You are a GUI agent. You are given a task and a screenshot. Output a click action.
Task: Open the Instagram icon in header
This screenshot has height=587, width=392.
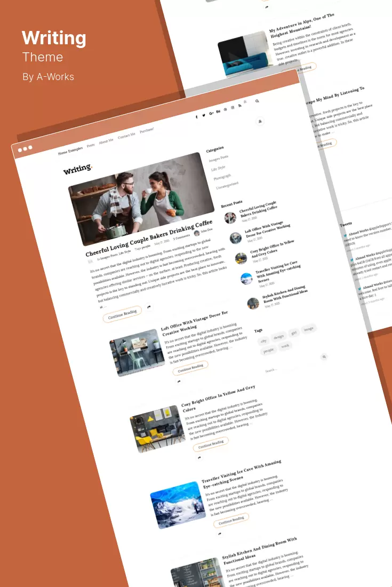[x=233, y=108]
